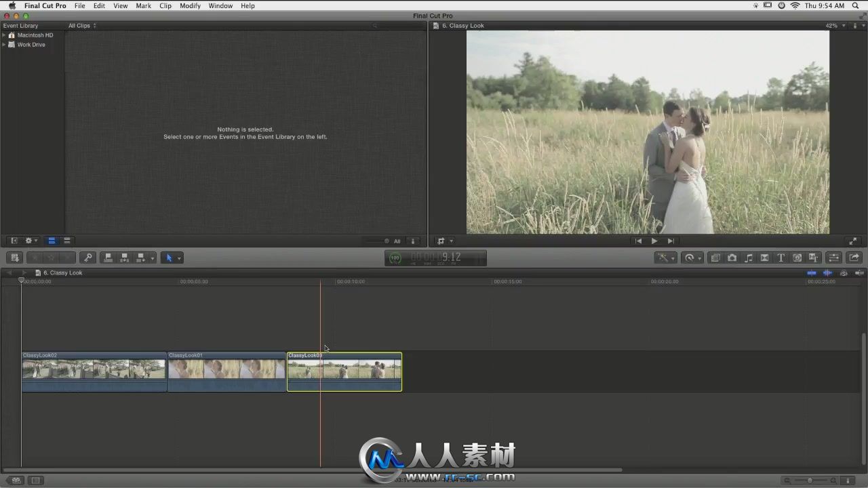Click the timeline history forward arrow
Screen dimensions: 868x488
click(x=24, y=272)
